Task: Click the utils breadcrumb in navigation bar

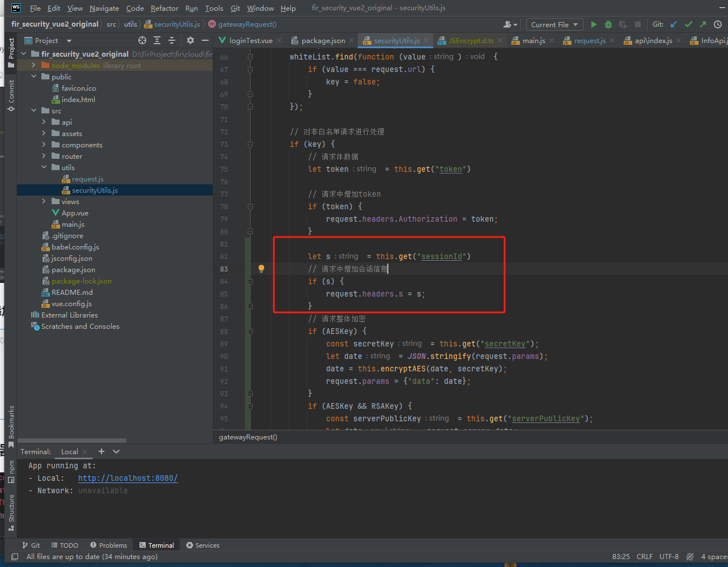Action: tap(130, 24)
